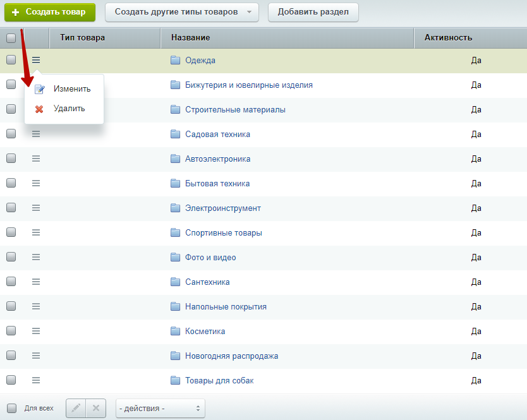Check the checkbox for Строительные материалы row
The height and width of the screenshot is (420, 527).
11,109
